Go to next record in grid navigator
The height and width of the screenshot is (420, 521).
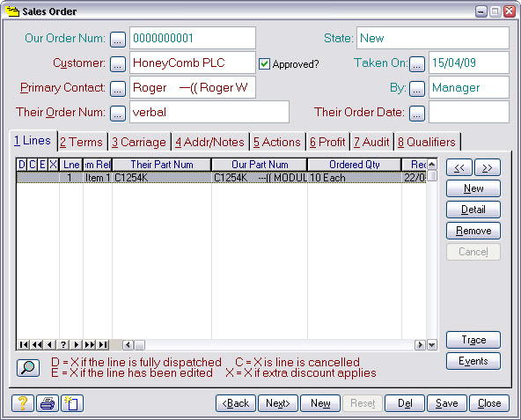(x=76, y=345)
